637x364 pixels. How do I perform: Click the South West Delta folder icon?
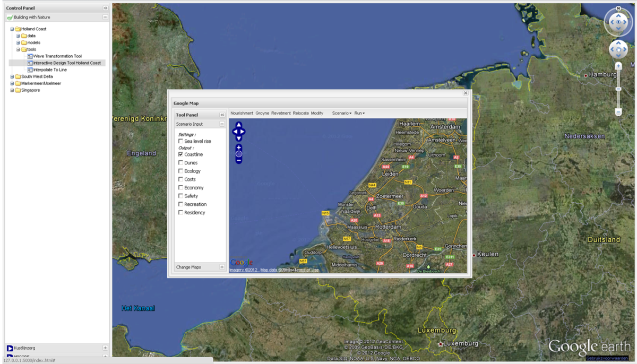pos(18,76)
